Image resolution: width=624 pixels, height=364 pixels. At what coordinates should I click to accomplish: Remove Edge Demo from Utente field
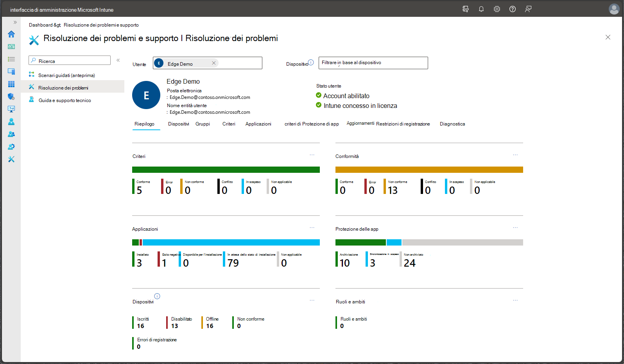click(x=214, y=63)
